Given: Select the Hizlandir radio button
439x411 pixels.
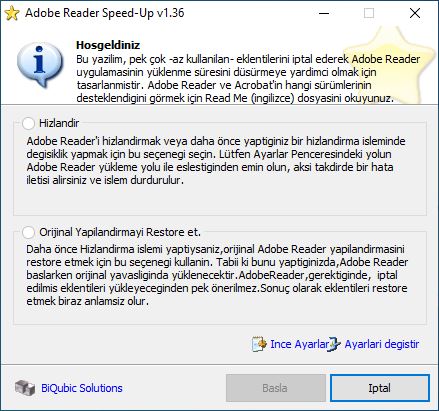Looking at the screenshot, I should [28, 123].
